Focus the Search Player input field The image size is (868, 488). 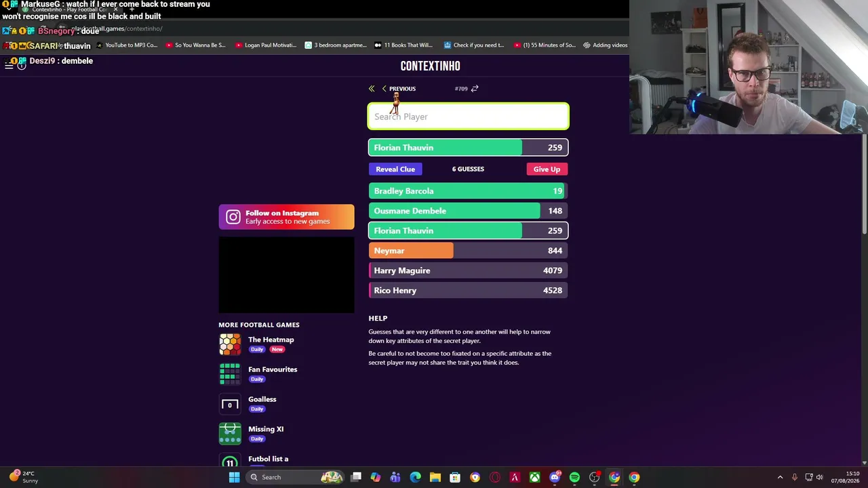[x=468, y=117]
